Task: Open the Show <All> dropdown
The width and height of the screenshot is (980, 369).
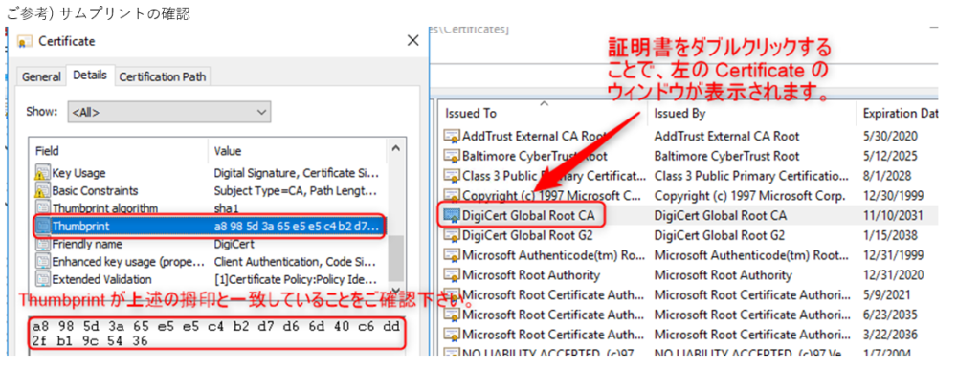Action: (x=168, y=113)
